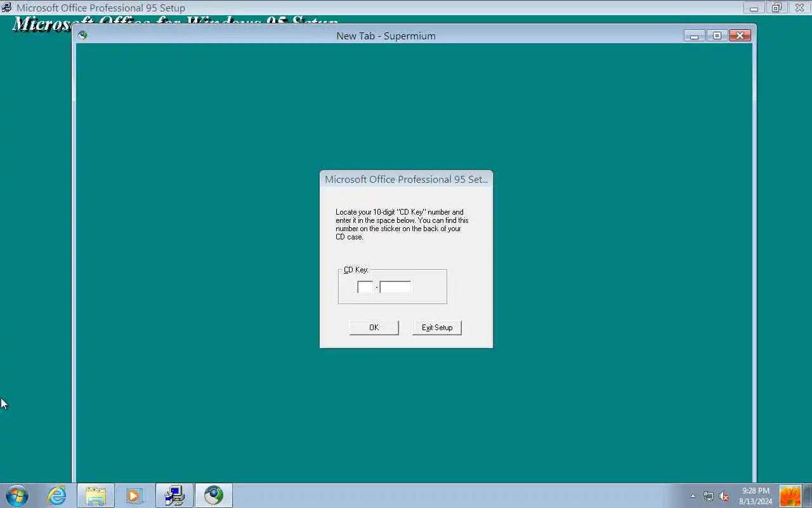This screenshot has height=508, width=812.
Task: Focus the first short CD Key field
Action: click(x=365, y=287)
